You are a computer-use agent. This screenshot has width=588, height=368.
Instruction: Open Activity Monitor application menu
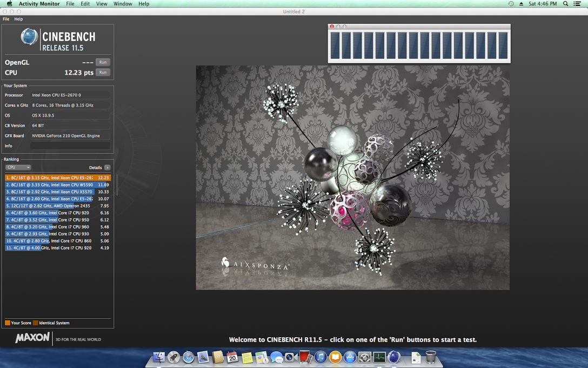point(39,3)
